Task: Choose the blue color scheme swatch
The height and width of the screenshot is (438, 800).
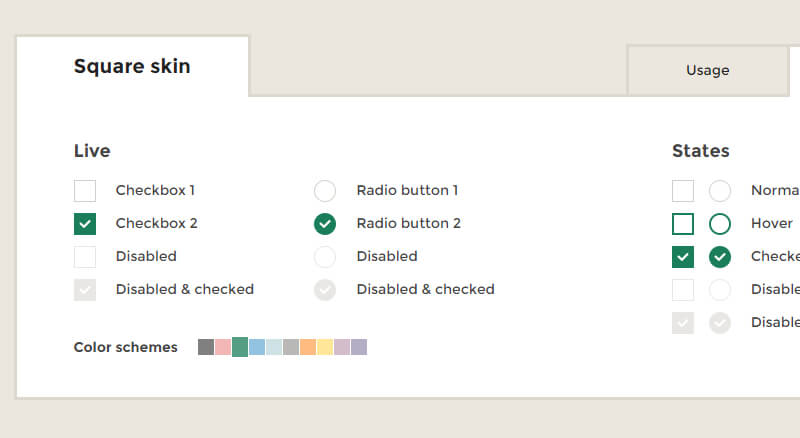Action: 257,347
